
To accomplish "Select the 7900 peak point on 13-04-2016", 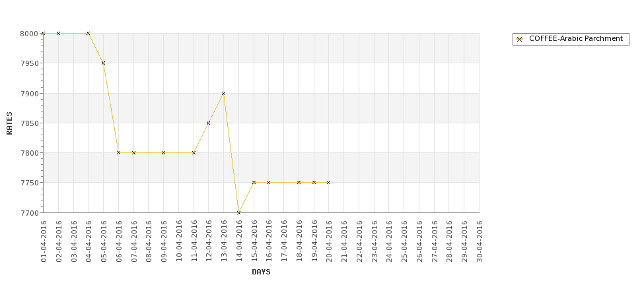I will 224,94.
